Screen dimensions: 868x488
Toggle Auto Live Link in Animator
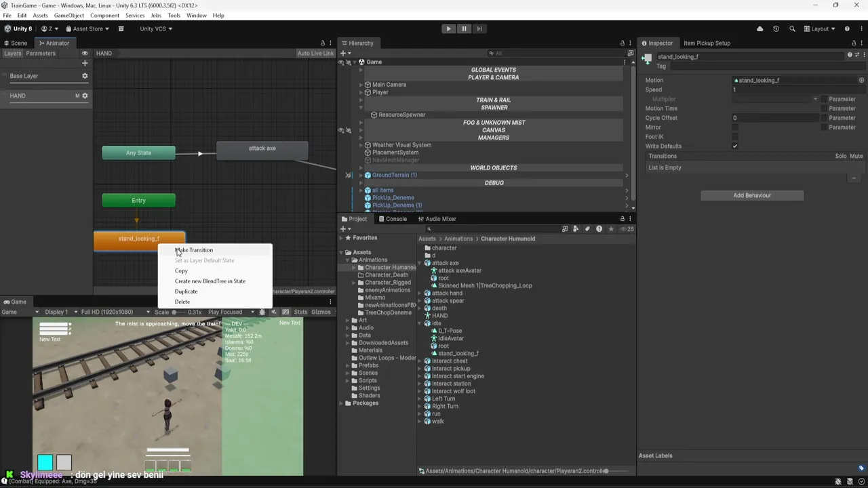click(315, 53)
